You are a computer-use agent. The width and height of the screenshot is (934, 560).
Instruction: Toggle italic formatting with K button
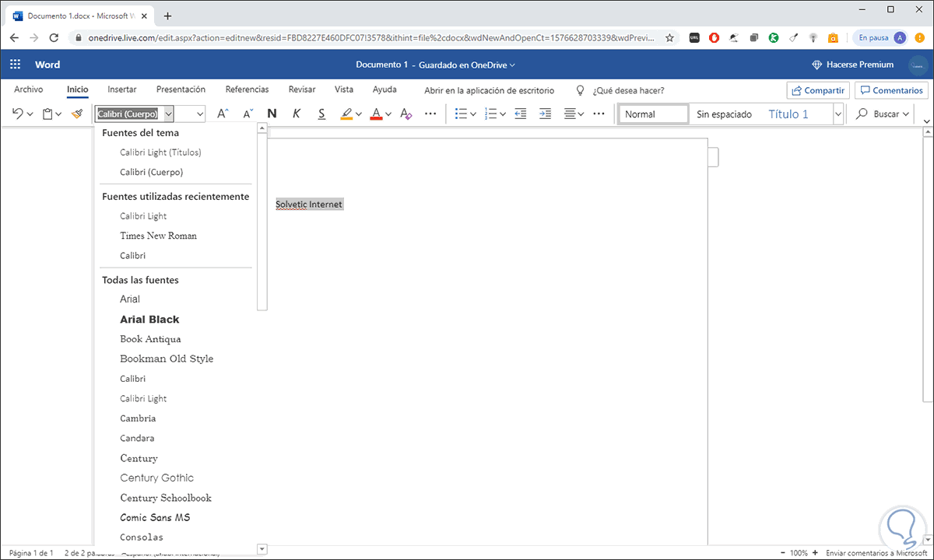297,114
